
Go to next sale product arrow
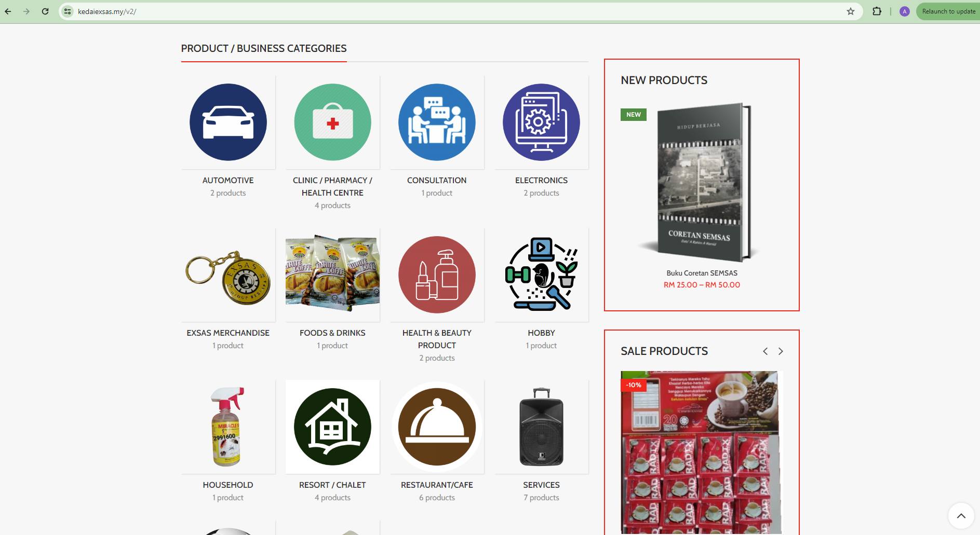780,351
